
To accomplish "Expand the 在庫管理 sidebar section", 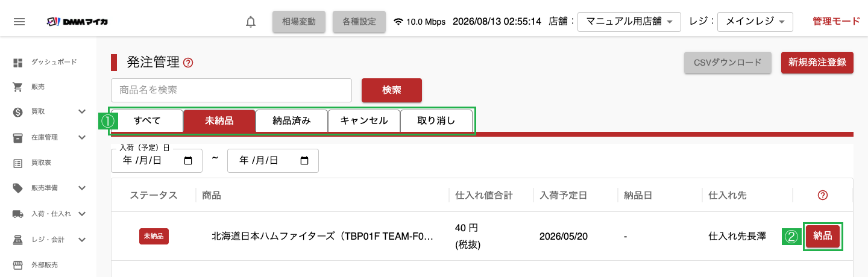I will pyautogui.click(x=83, y=137).
